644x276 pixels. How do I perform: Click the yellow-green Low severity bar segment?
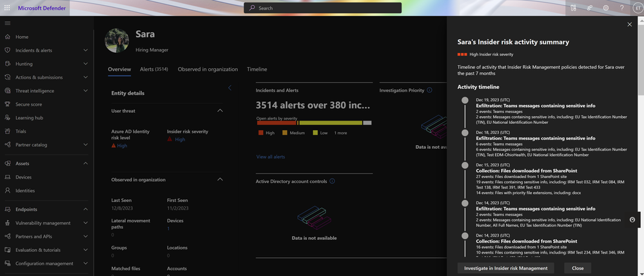tap(331, 123)
